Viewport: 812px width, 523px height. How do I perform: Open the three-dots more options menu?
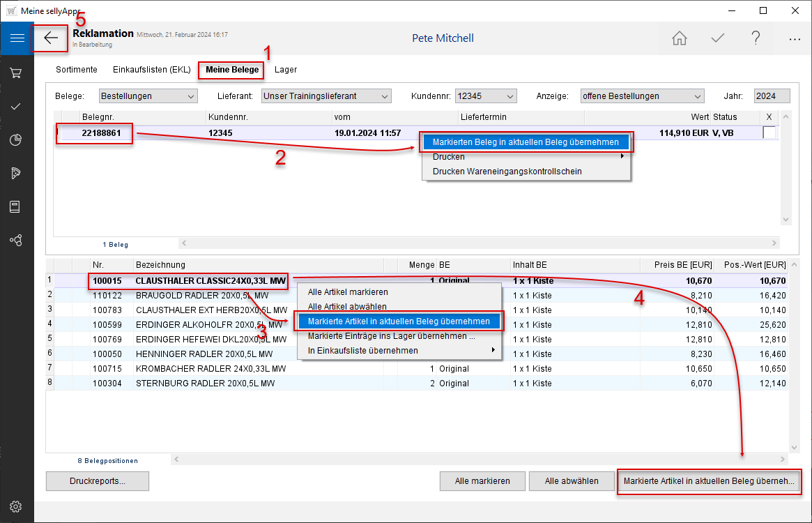pyautogui.click(x=794, y=39)
